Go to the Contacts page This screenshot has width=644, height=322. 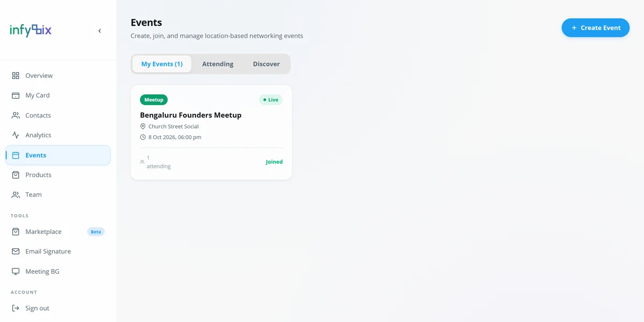click(58, 115)
